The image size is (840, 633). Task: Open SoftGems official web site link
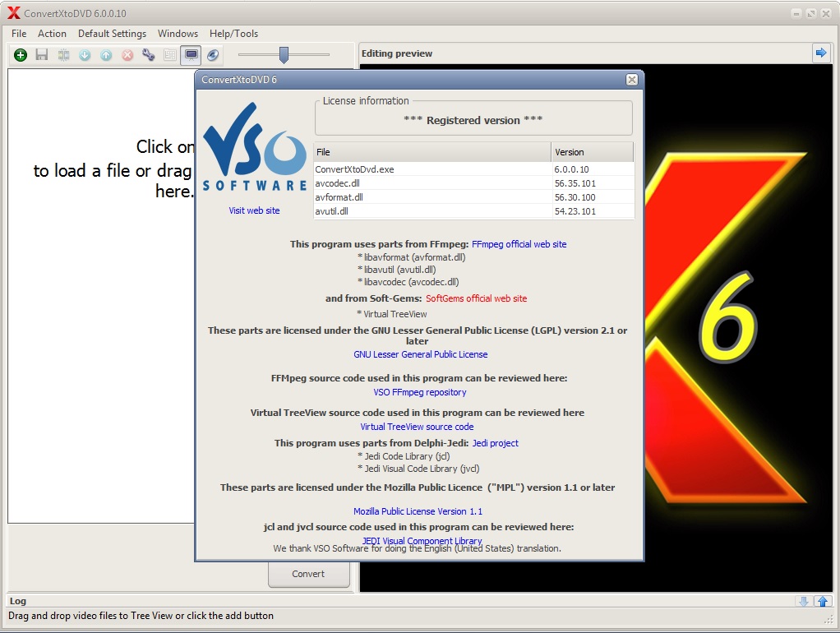[476, 298]
